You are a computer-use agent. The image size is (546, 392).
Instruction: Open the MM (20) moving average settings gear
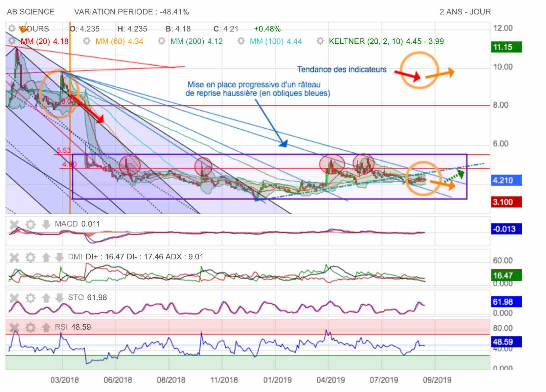12,41
